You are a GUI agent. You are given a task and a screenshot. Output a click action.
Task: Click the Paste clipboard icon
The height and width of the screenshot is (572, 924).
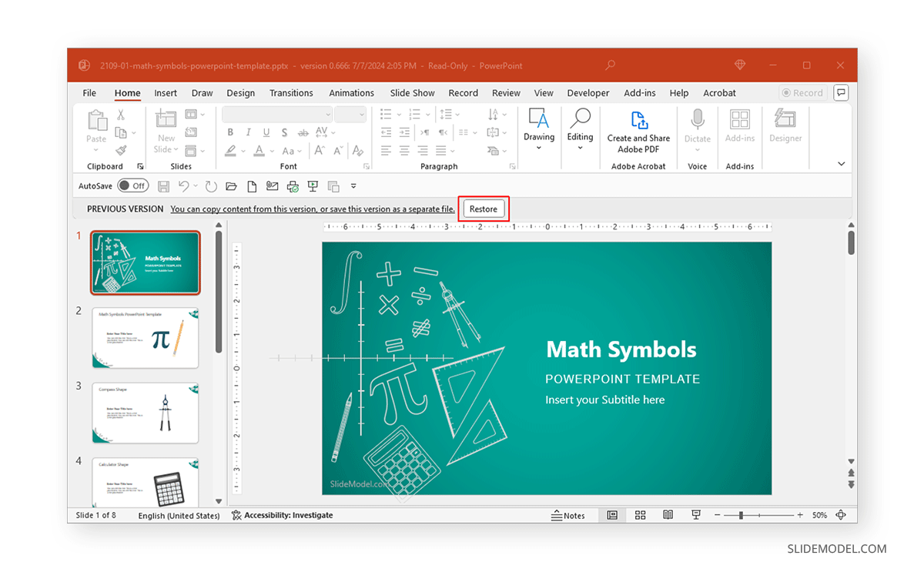pos(96,121)
